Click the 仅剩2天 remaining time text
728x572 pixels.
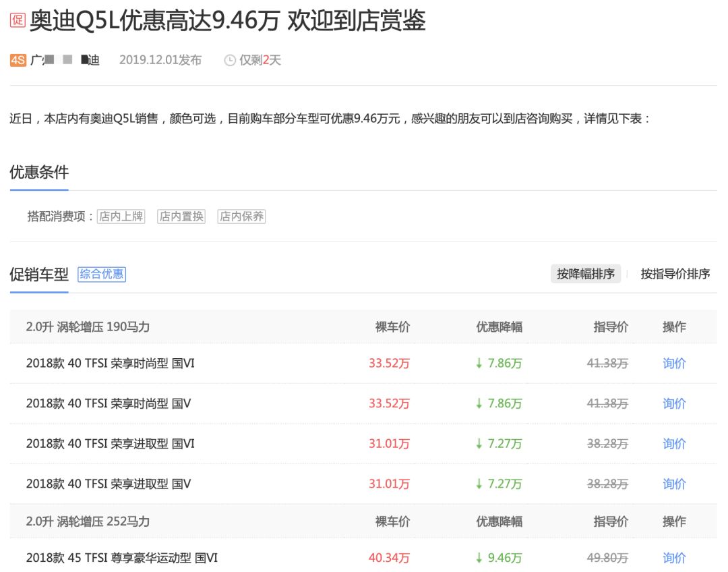tap(260, 60)
